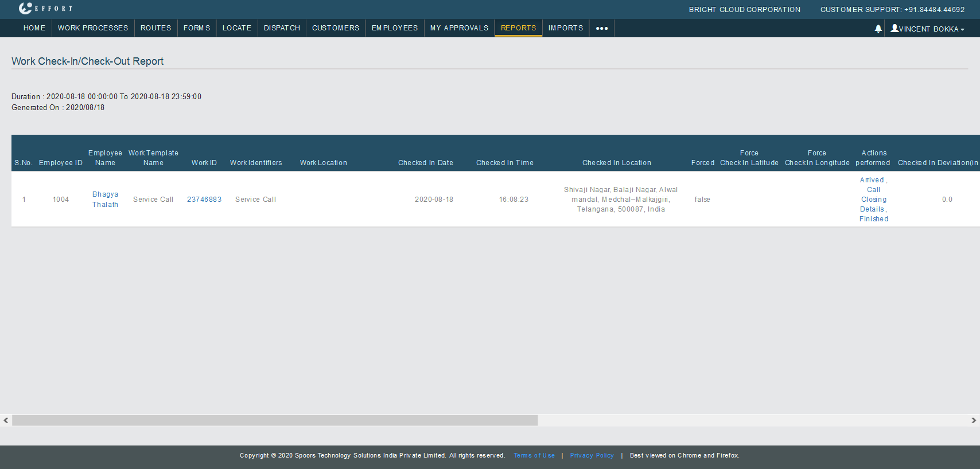Click the horizontal scrollbar thumb
The image size is (980, 469).
tap(275, 420)
